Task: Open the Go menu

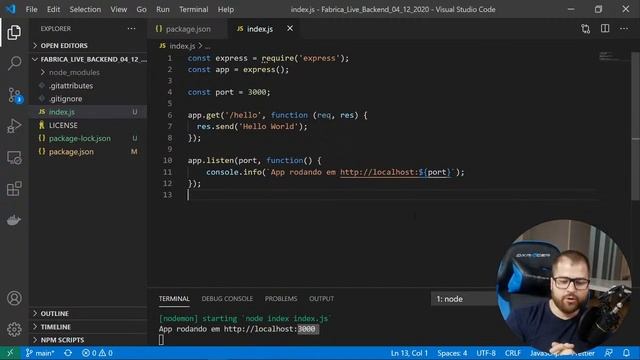Action: click(x=141, y=9)
